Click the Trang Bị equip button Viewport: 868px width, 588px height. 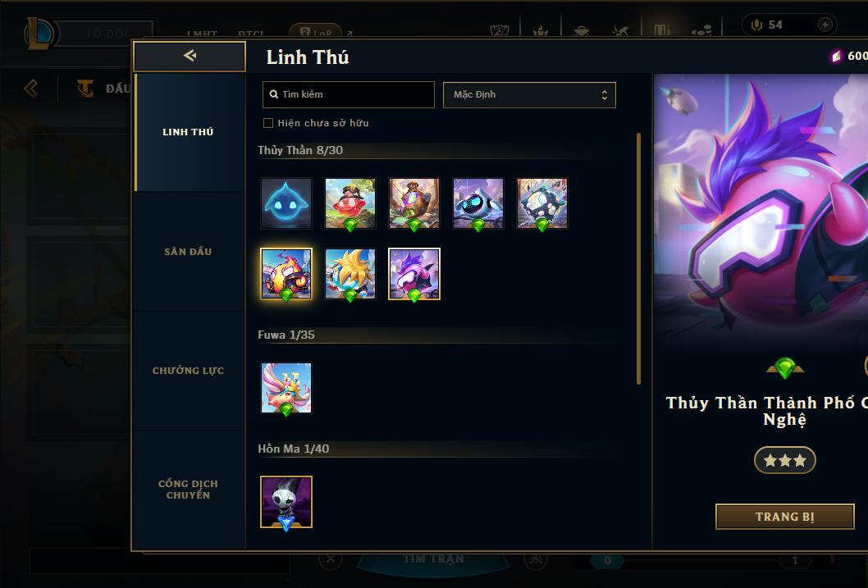(784, 517)
